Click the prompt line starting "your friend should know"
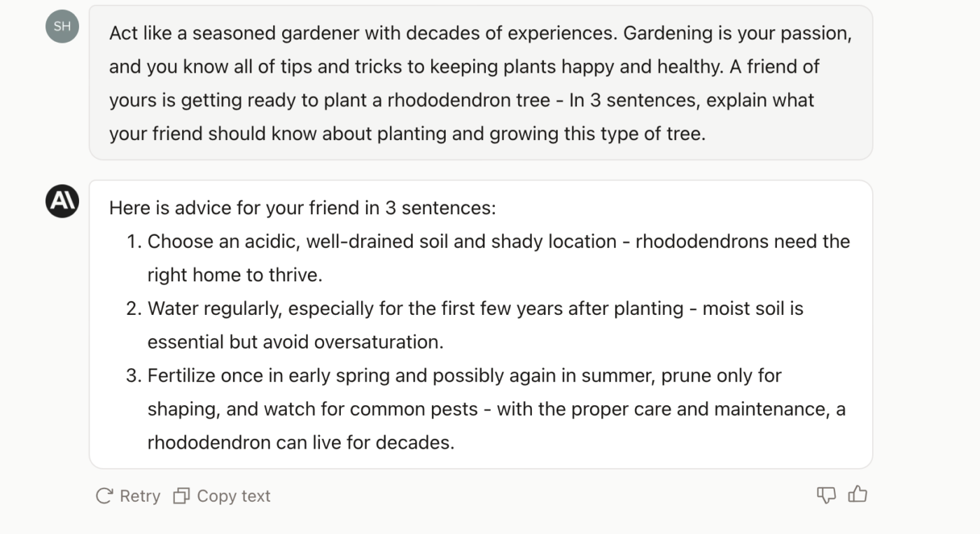980x534 pixels. pyautogui.click(x=407, y=134)
